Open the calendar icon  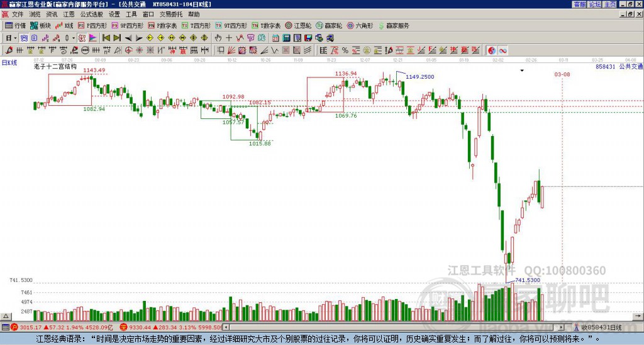tap(275, 38)
